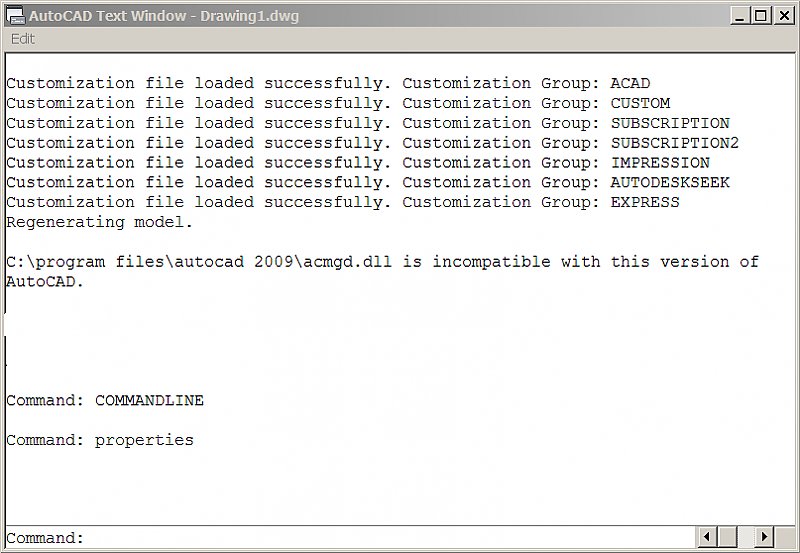Close the AutoCAD Text Window
Image resolution: width=800 pixels, height=553 pixels.
pyautogui.click(x=784, y=16)
